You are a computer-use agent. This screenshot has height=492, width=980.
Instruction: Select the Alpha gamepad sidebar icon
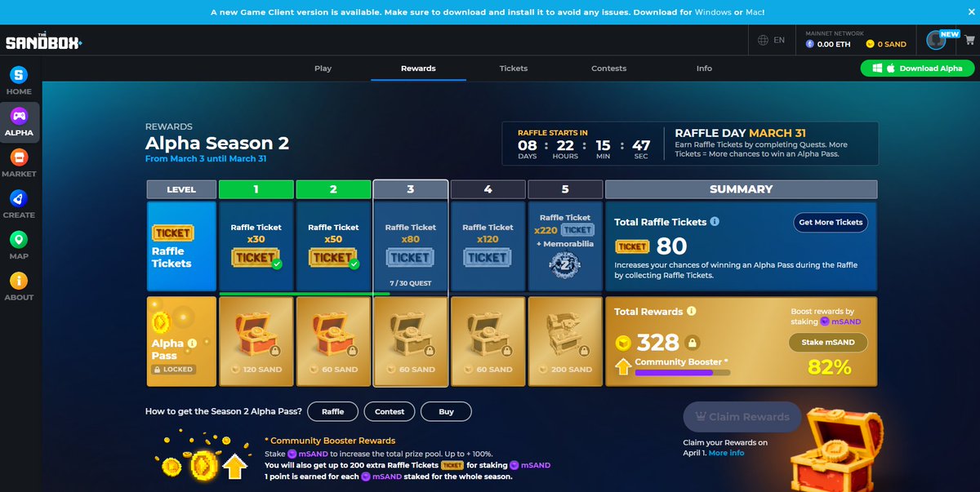point(19,116)
